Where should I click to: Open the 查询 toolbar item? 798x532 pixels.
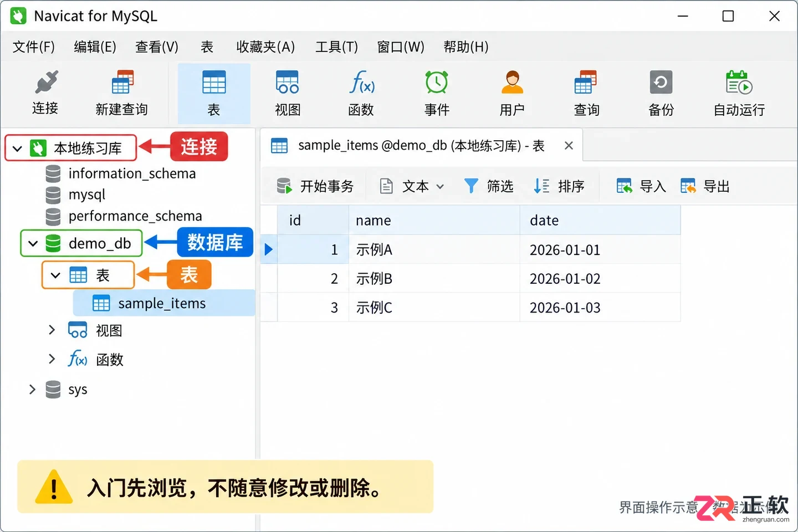(x=586, y=93)
